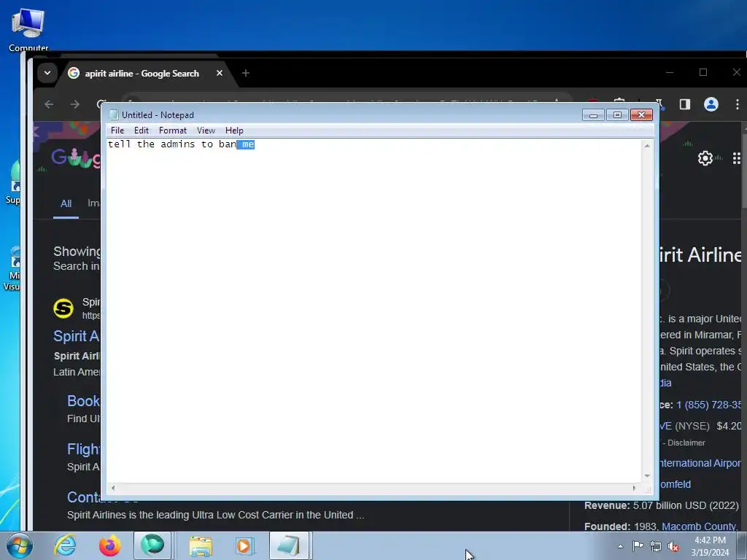The width and height of the screenshot is (747, 560).
Task: Open Google apps grid
Action: tap(737, 158)
